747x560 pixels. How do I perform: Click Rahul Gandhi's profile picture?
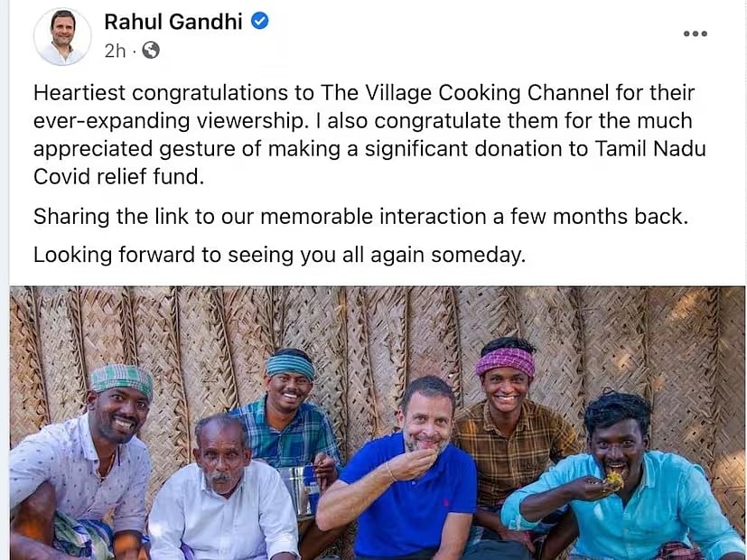(x=62, y=36)
